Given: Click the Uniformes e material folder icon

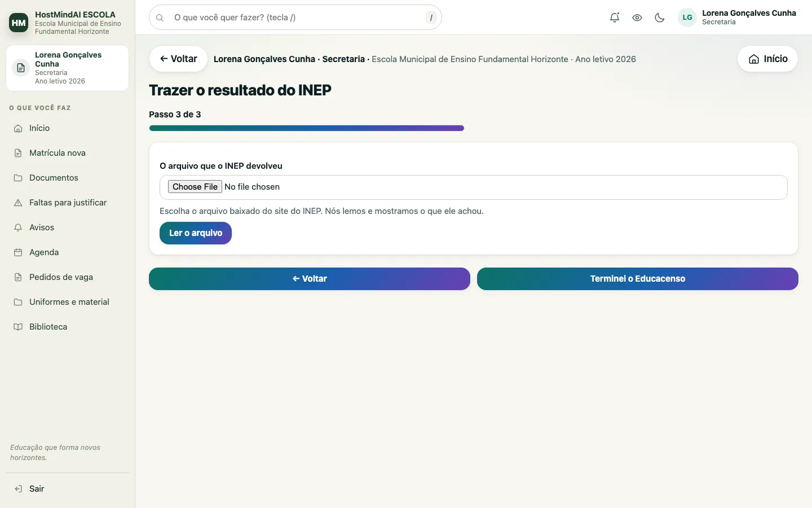Looking at the screenshot, I should (18, 302).
